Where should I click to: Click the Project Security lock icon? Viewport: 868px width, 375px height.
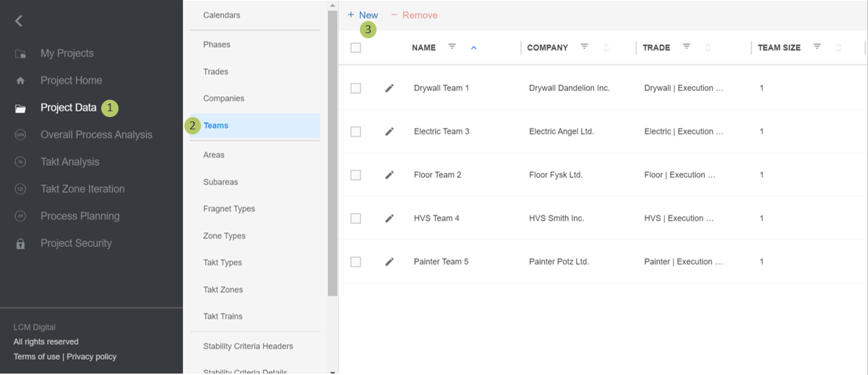click(x=20, y=244)
